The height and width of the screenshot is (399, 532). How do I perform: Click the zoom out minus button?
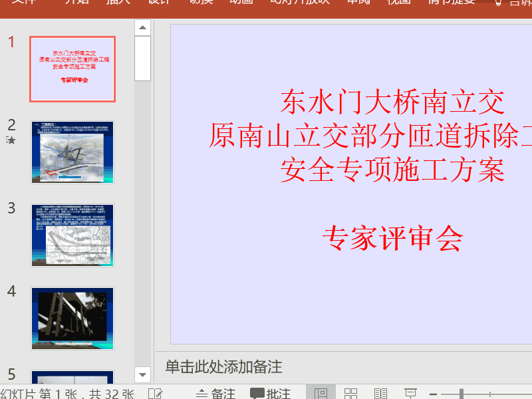tap(433, 394)
